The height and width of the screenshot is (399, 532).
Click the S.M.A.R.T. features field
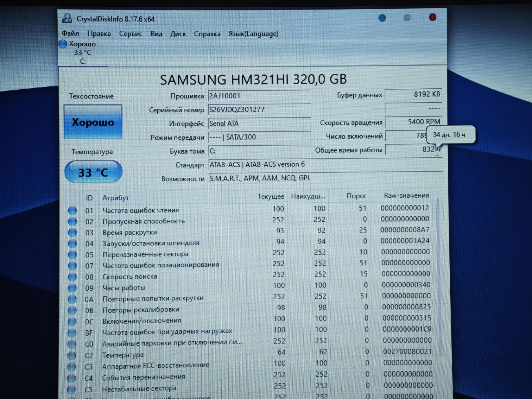tap(325, 178)
